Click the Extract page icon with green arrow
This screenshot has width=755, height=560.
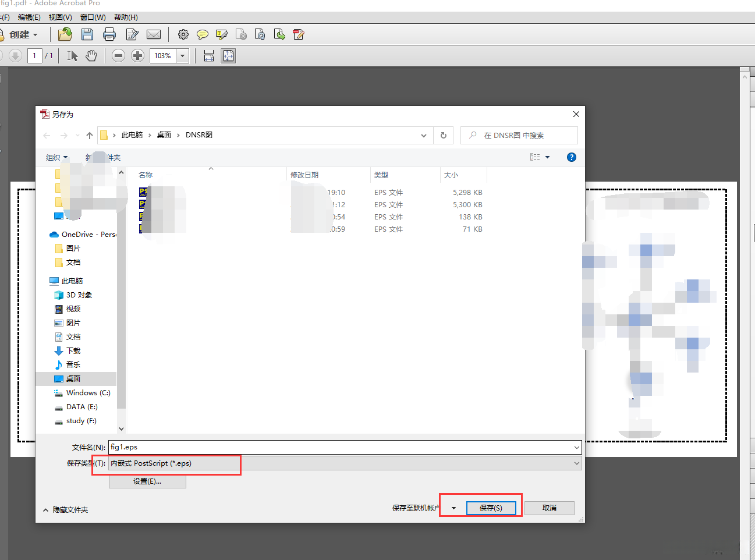[279, 35]
